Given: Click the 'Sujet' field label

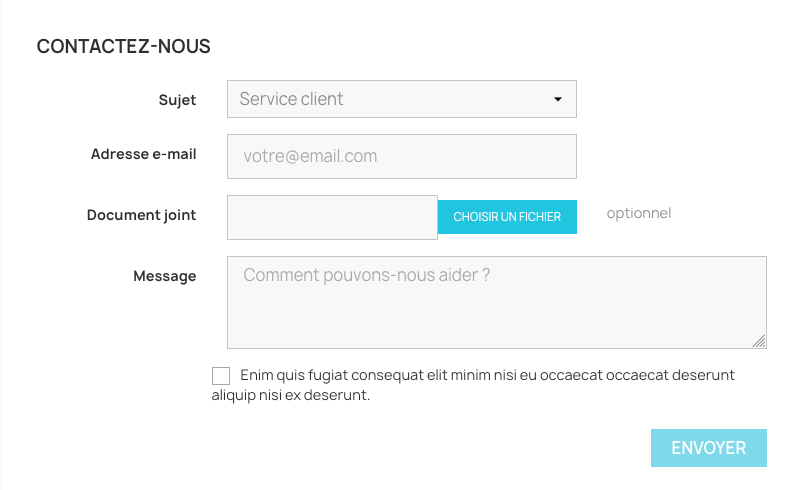Looking at the screenshot, I should coord(177,100).
